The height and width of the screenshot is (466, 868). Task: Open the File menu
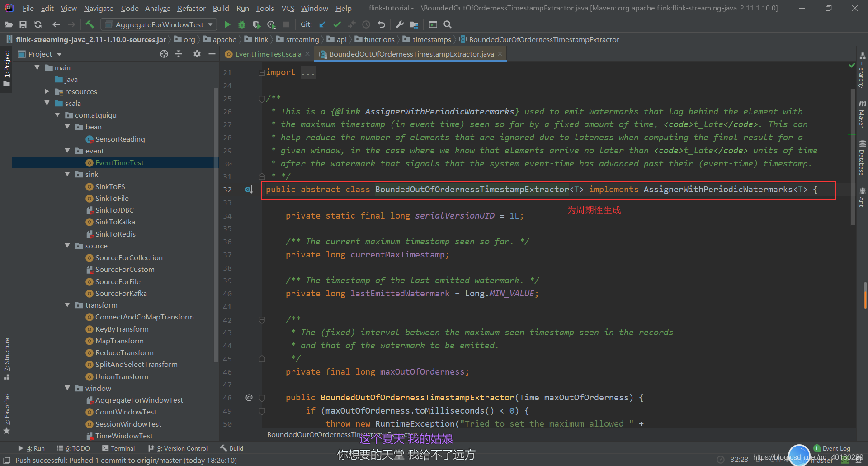tap(28, 8)
